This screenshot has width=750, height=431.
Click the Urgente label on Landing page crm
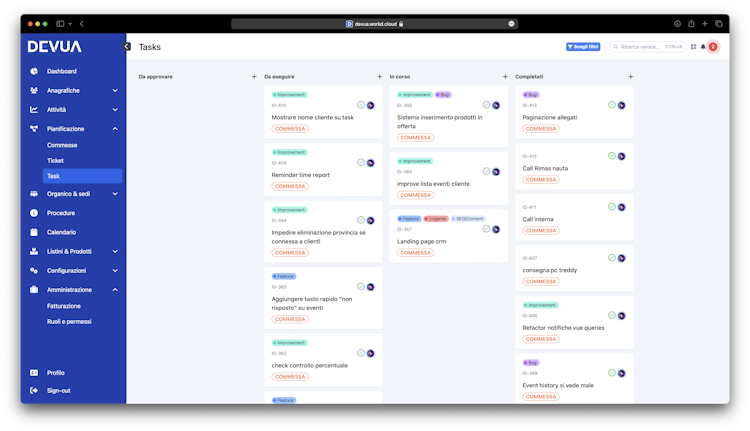436,219
